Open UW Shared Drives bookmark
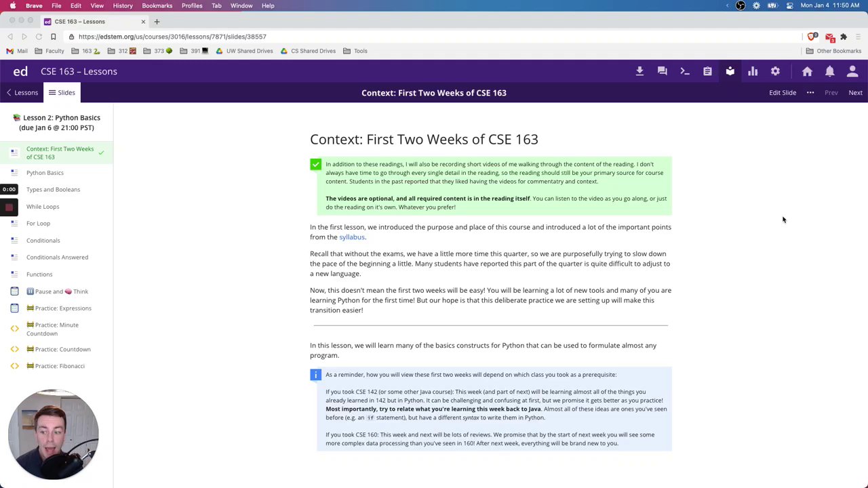The height and width of the screenshot is (488, 868). coord(244,51)
